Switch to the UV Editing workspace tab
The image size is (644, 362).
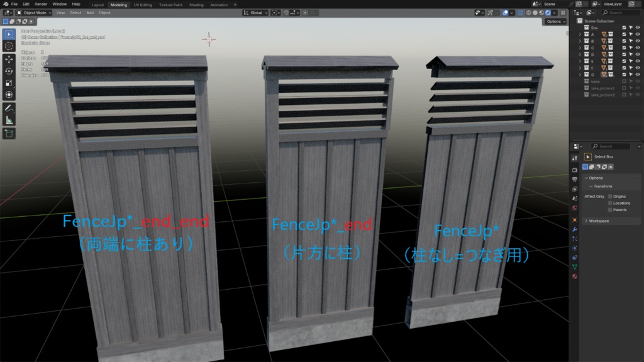pyautogui.click(x=143, y=5)
